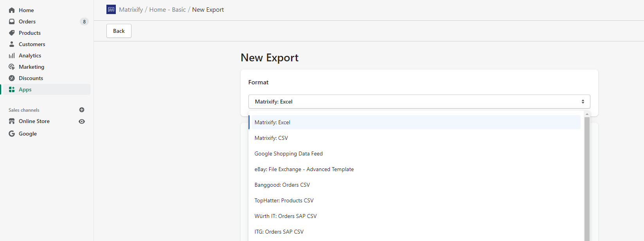Click the Marketing target icon
Viewport: 644px width, 241px height.
[x=12, y=67]
